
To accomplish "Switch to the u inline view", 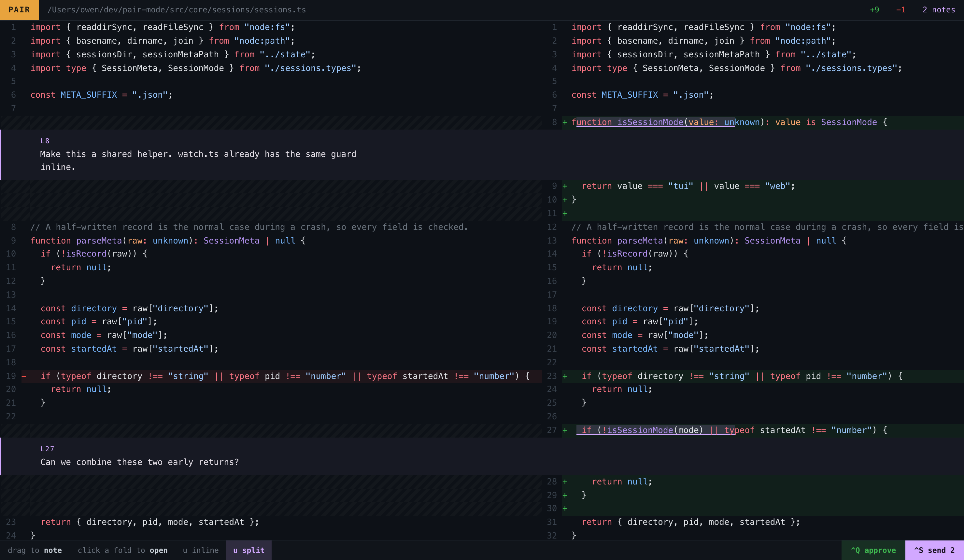I will click(200, 550).
